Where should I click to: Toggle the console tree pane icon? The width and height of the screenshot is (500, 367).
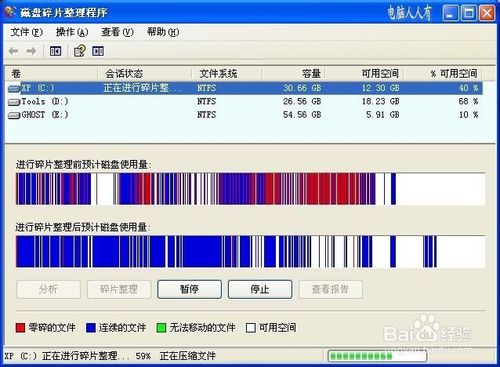55,51
